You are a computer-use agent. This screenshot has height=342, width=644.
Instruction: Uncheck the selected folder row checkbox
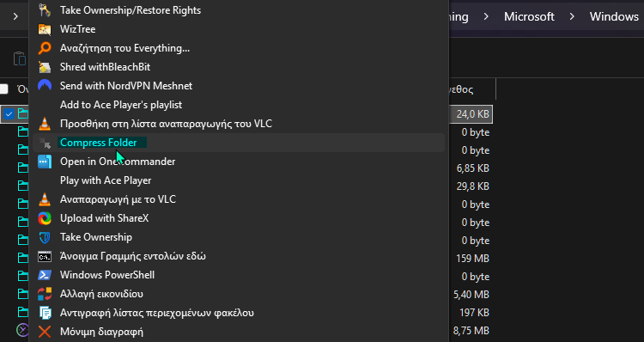coord(9,114)
